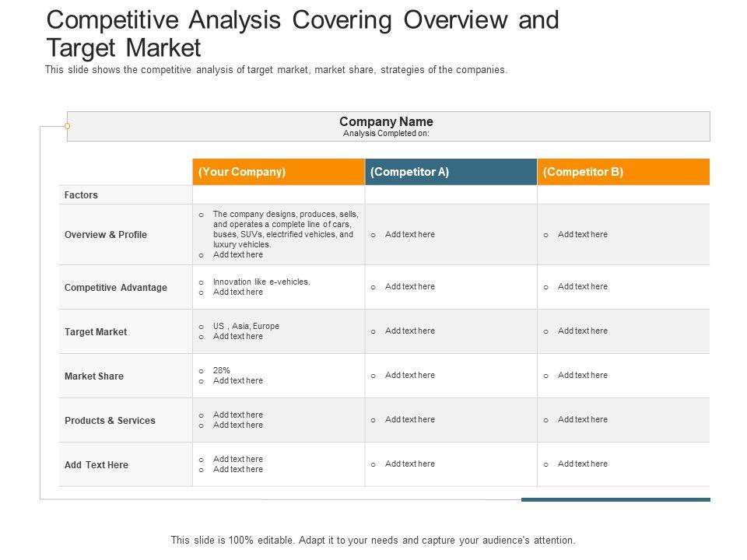The image size is (747, 560).
Task: Select the orange Your Company column header
Action: [x=278, y=172]
